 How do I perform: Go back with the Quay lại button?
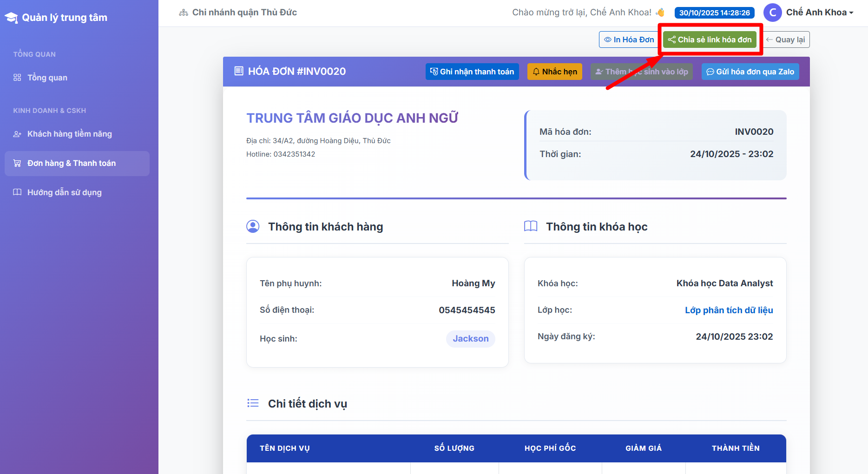pyautogui.click(x=786, y=39)
